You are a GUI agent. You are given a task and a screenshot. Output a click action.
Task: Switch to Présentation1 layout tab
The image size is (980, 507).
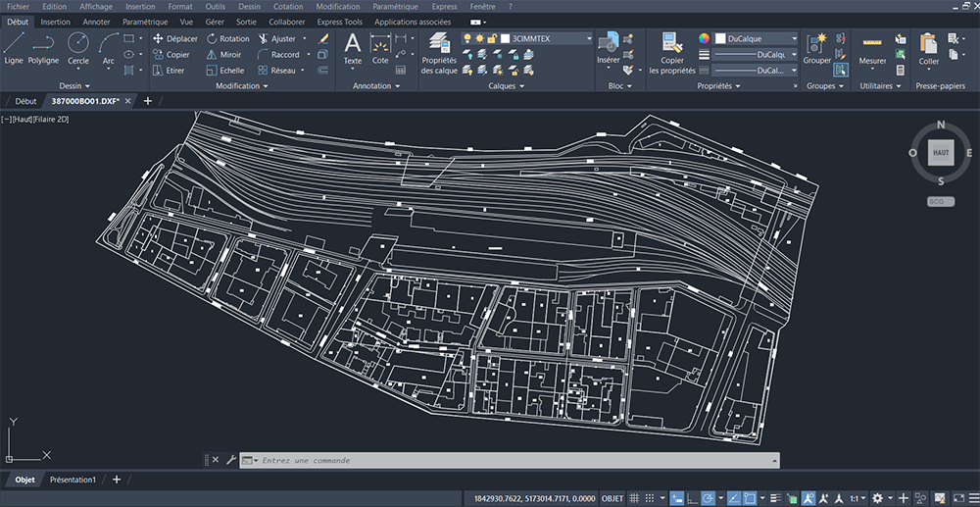pyautogui.click(x=73, y=480)
